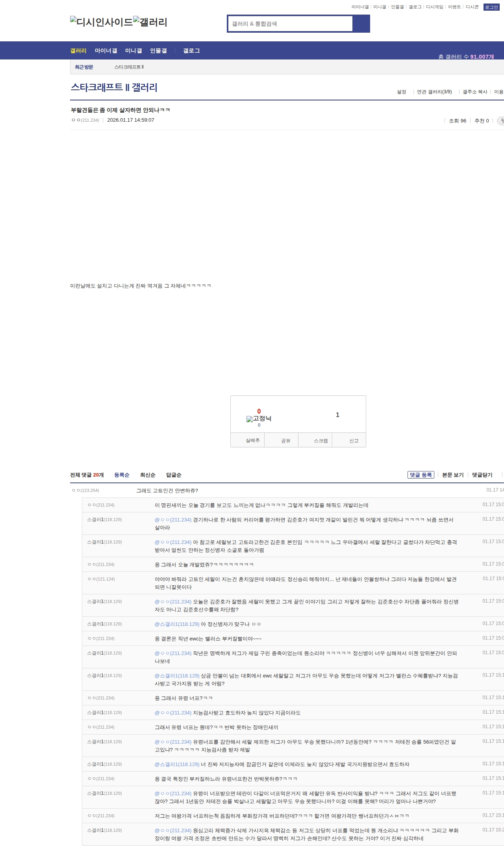Click the comment starting 야야야 봐줘라 고트인 세랄이
504x846 pixels.
306,583
